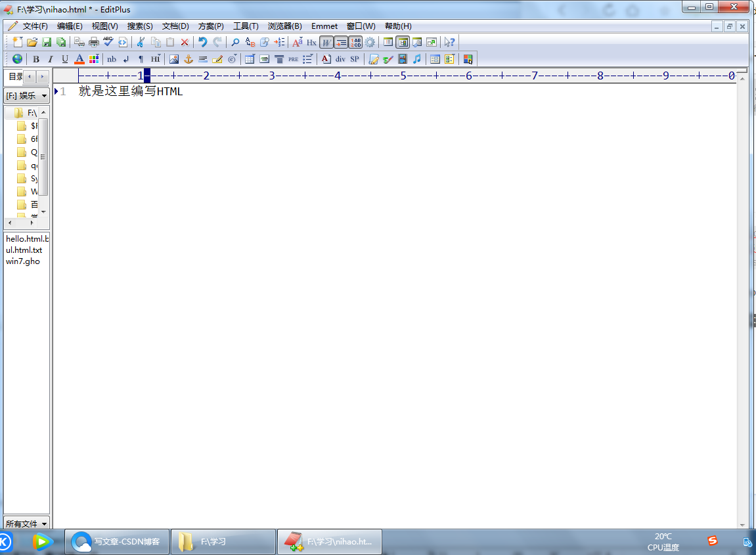Screen dimensions: 756x555
Task: Click the Save All icon
Action: click(x=60, y=43)
